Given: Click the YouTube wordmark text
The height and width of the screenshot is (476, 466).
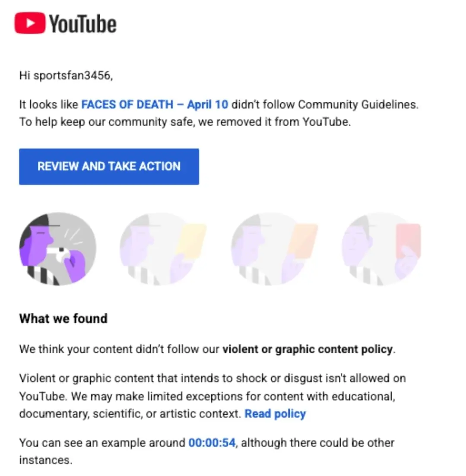Looking at the screenshot, I should (82, 24).
